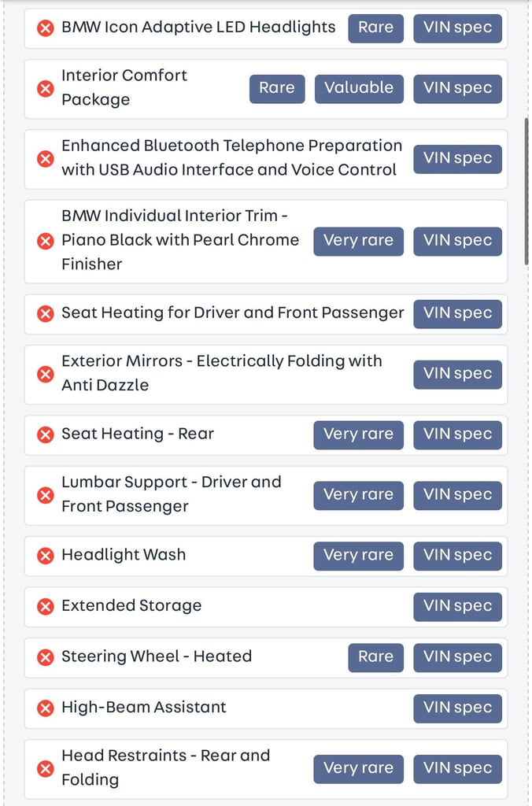
Task: Click the Valuable tag on Interior Comfort Package
Action: pos(359,88)
